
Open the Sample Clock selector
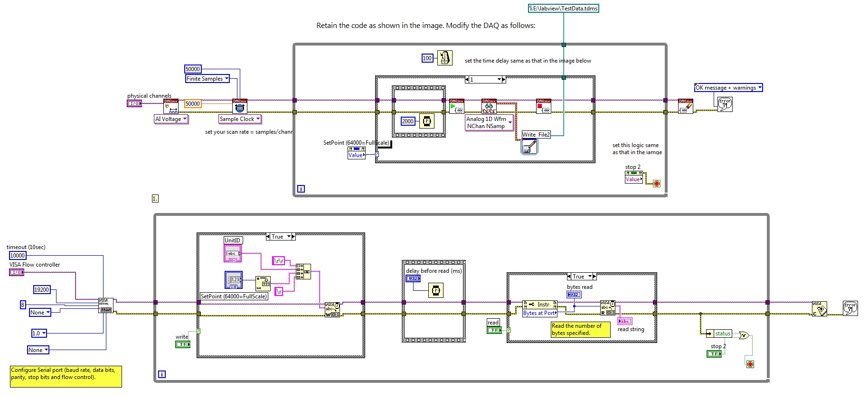click(240, 119)
